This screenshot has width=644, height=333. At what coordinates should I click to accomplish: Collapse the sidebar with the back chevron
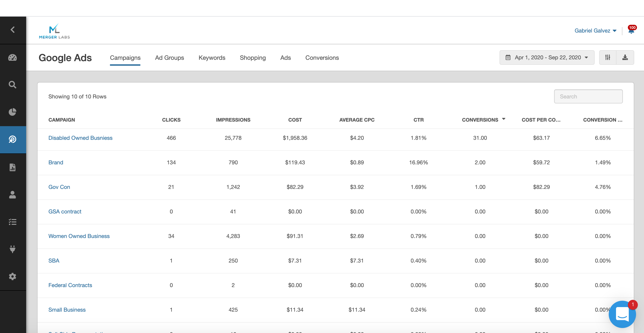tap(13, 30)
